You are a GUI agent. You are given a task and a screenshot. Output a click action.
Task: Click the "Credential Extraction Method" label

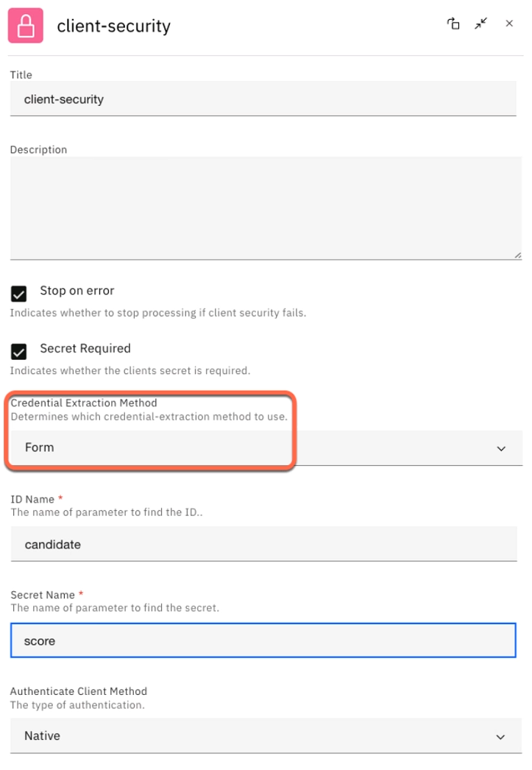[x=84, y=403]
